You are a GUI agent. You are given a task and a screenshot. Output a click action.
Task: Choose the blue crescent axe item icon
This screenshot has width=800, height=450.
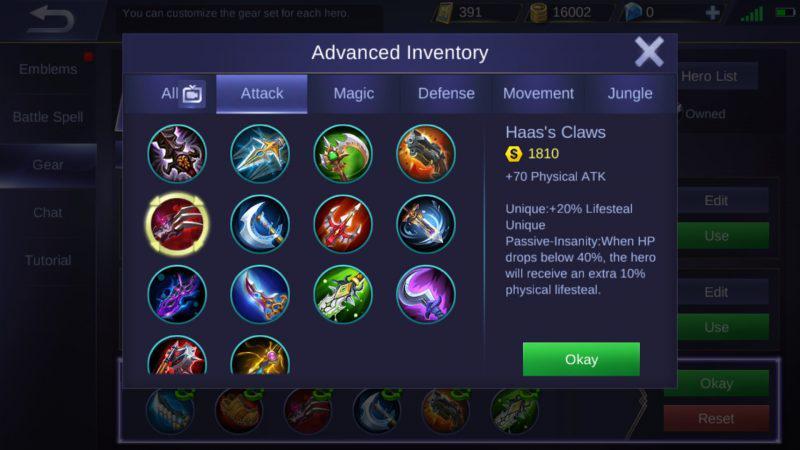point(260,224)
